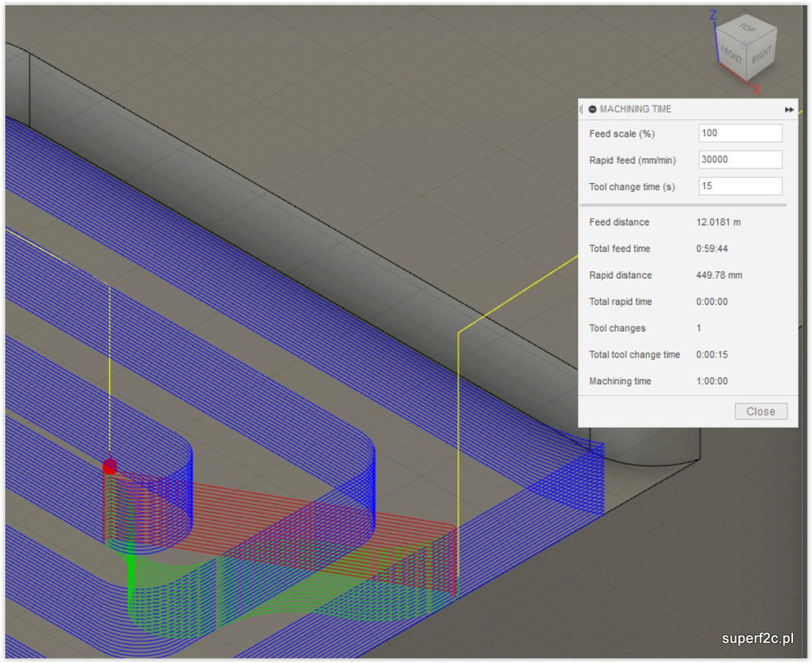Click the drag grip left of panel title
812x663 pixels.
click(581, 109)
